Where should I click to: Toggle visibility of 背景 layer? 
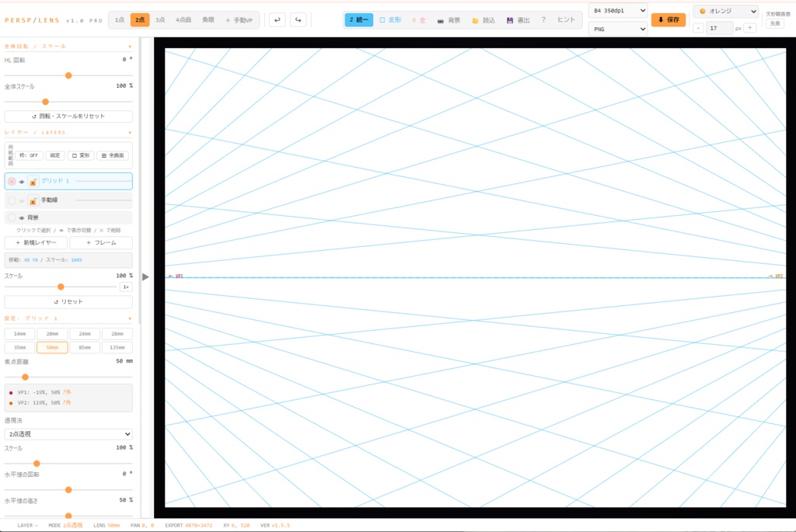22,217
